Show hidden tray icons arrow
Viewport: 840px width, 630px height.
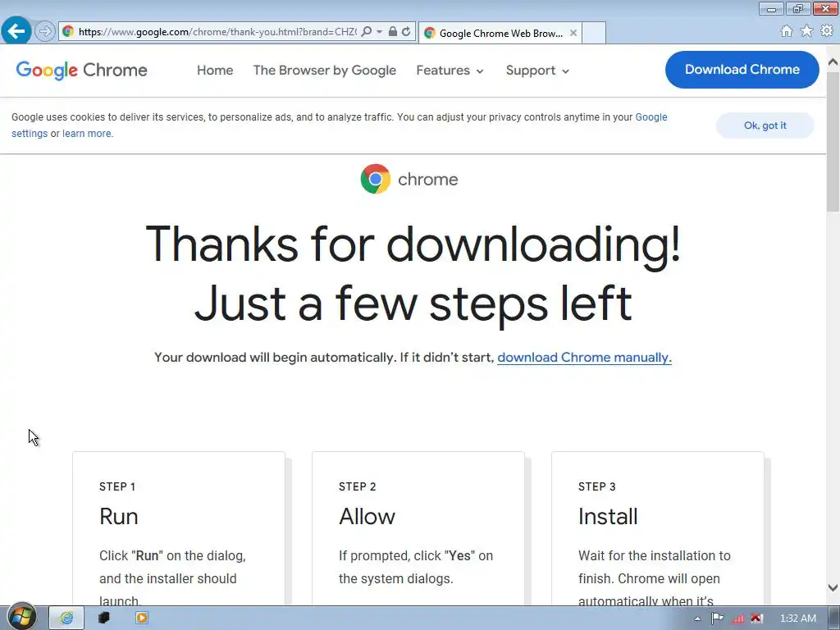coord(697,619)
